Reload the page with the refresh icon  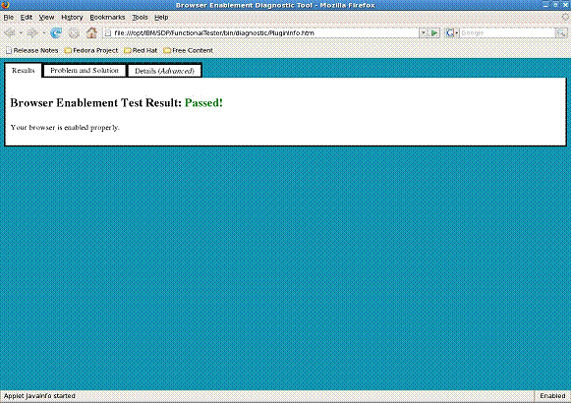coord(56,33)
